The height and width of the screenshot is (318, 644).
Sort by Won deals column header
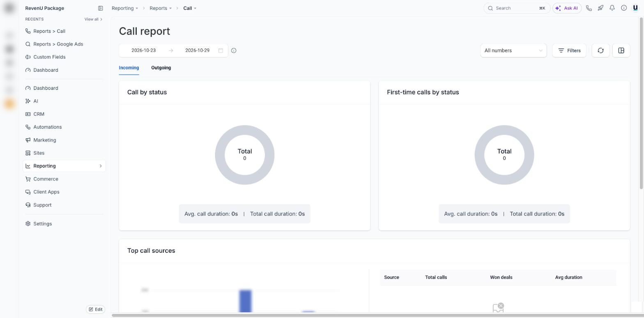point(501,277)
